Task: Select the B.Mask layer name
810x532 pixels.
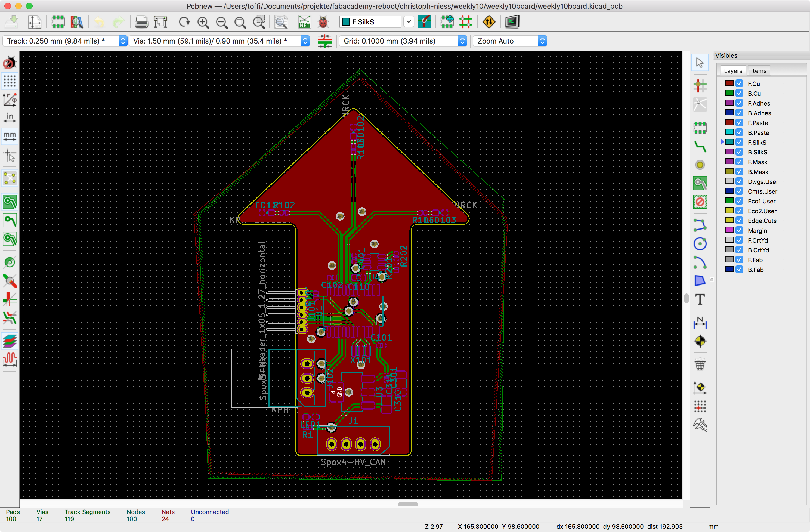Action: pos(758,172)
